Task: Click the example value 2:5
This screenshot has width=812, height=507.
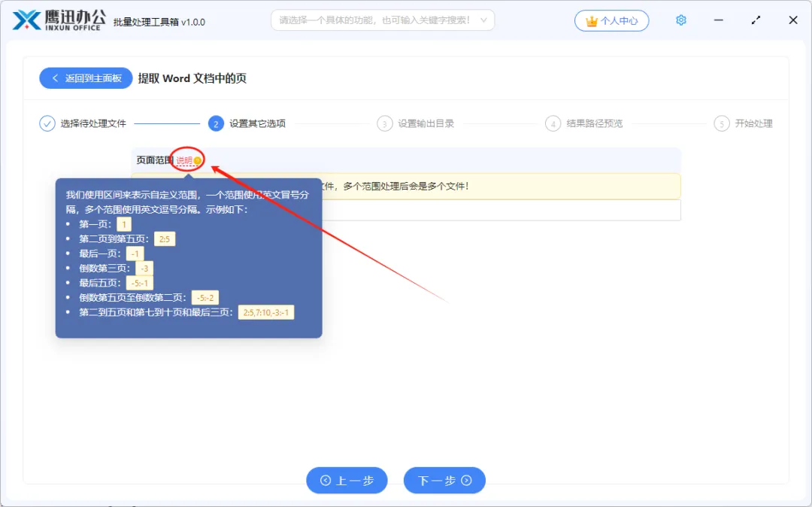Action: [165, 238]
